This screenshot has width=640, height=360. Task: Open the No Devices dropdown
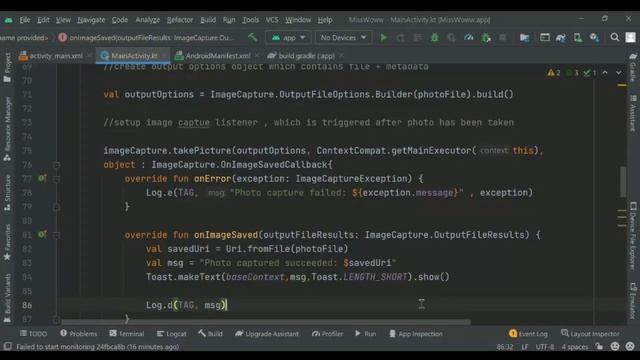tap(343, 38)
